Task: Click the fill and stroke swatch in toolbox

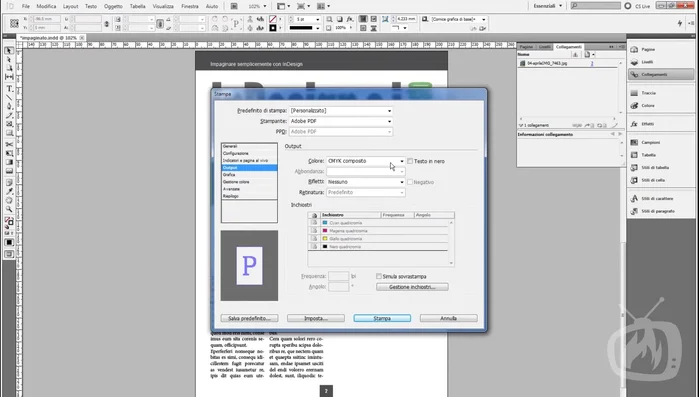Action: coord(9,221)
